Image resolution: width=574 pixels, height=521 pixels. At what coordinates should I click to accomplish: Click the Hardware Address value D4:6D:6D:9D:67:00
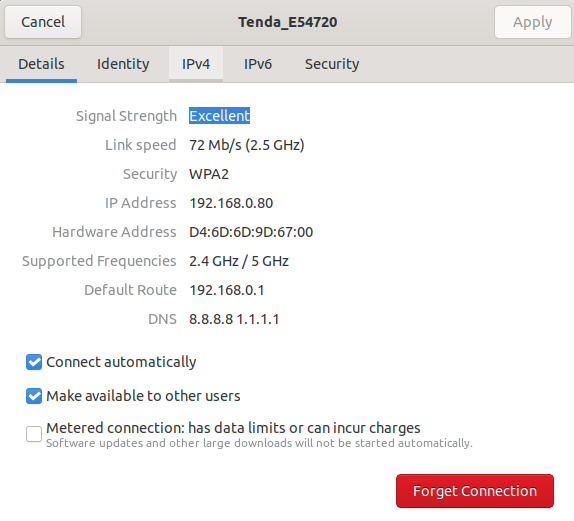point(251,232)
